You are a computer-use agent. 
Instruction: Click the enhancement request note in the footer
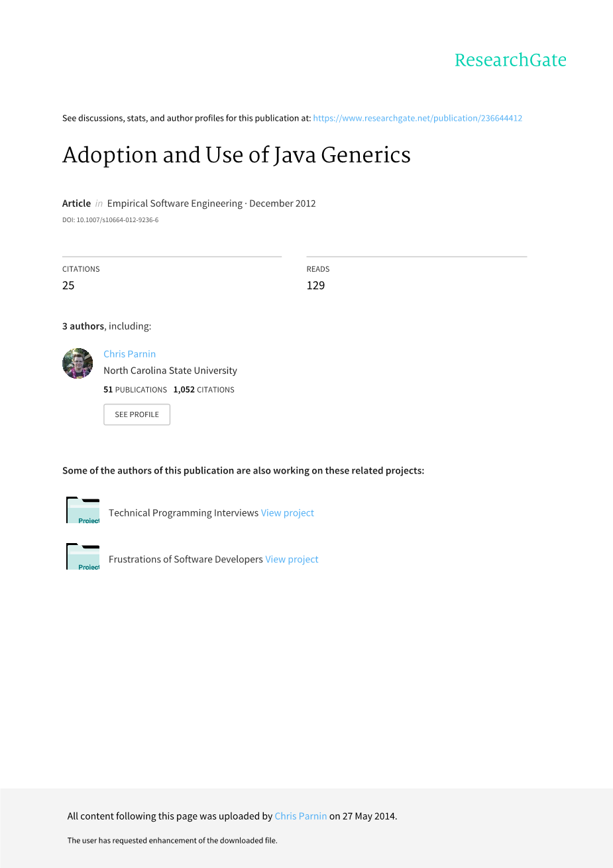click(x=172, y=840)
